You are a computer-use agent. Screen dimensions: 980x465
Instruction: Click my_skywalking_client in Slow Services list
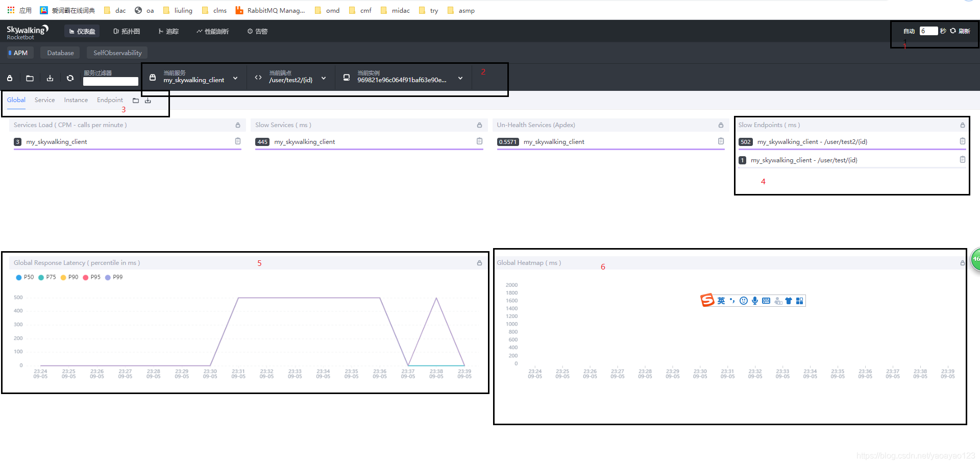[x=305, y=142]
